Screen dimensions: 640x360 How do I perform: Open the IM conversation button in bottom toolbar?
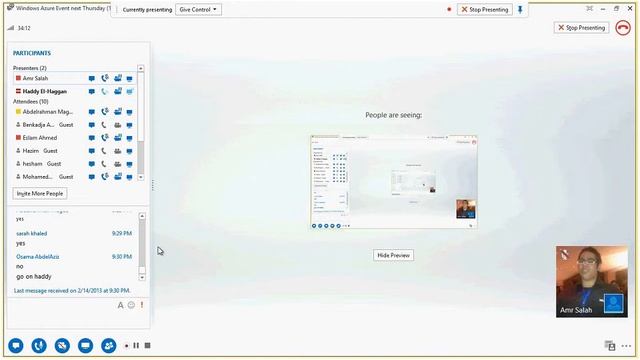tap(16, 346)
